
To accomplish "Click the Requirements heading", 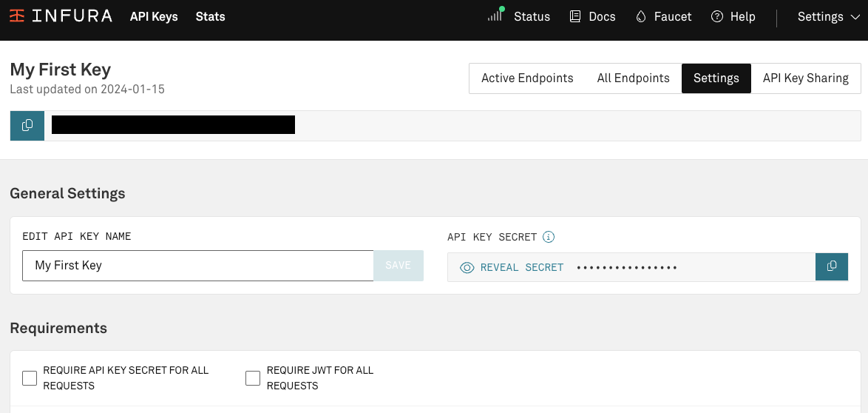I will pos(58,328).
